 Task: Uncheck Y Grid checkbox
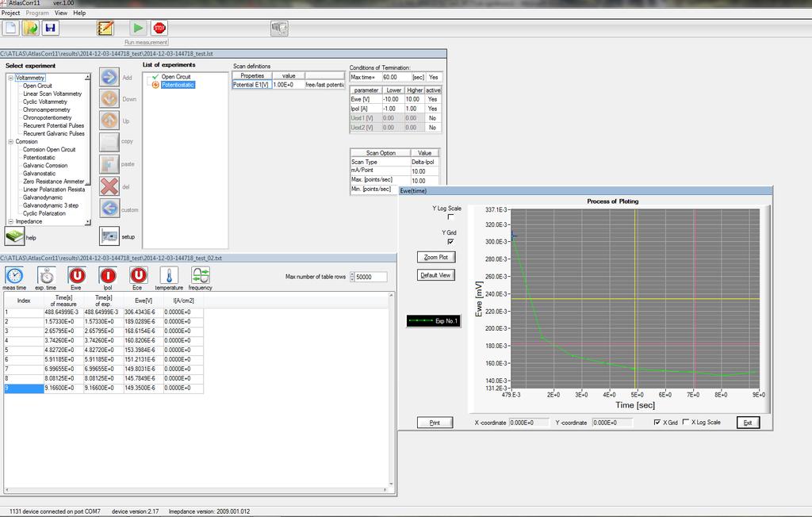tap(450, 241)
